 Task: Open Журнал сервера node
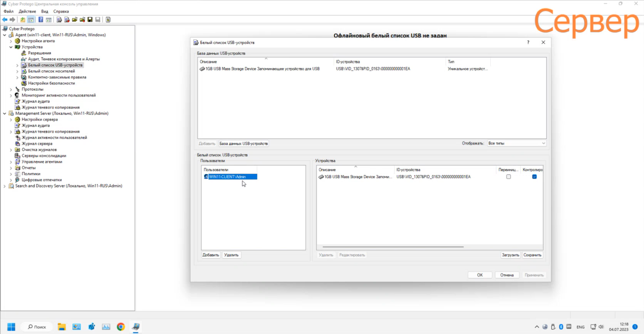coord(37,144)
